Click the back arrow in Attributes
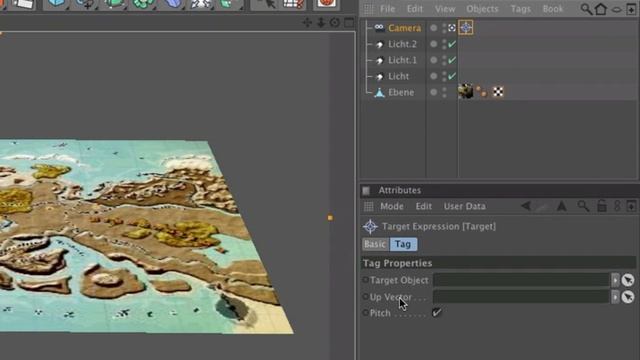 [527, 206]
